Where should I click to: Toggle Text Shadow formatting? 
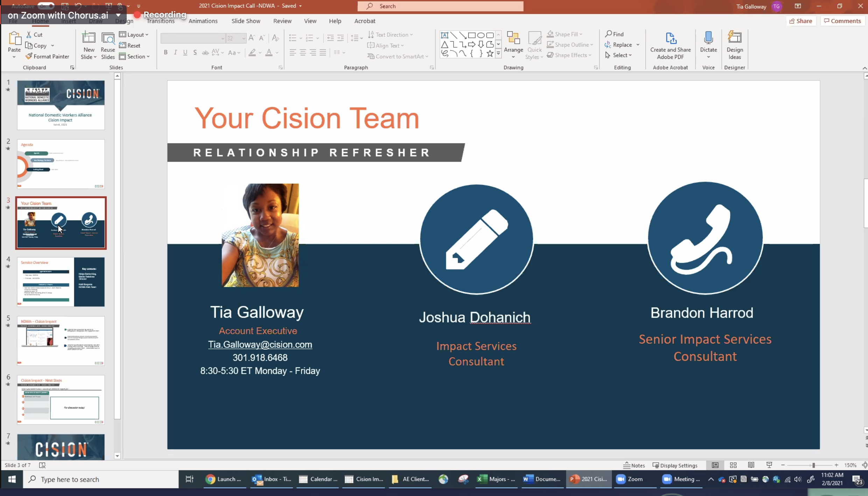point(195,53)
